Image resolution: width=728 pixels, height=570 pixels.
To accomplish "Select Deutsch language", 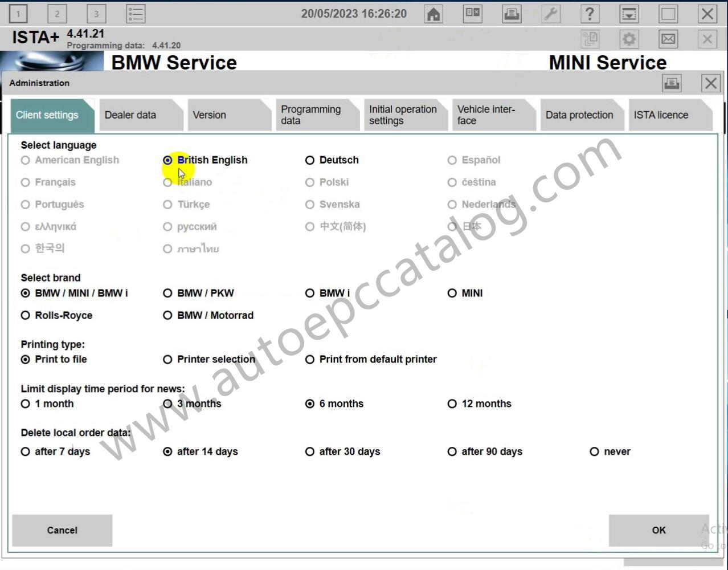I will pyautogui.click(x=332, y=160).
